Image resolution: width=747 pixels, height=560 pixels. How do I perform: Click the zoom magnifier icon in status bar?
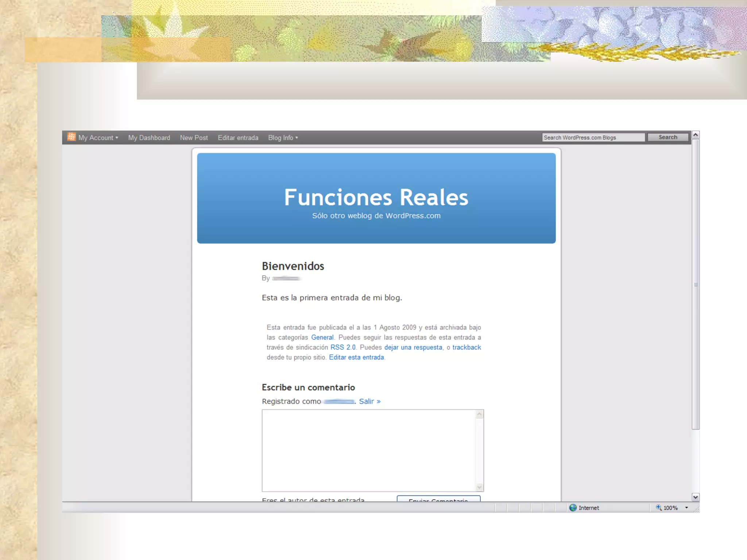coord(659,507)
